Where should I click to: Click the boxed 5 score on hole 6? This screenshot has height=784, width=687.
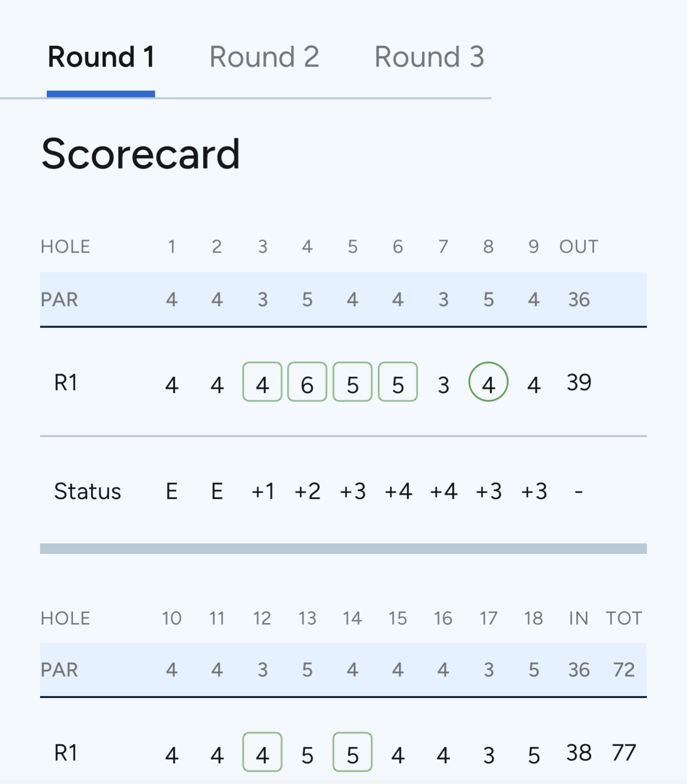(398, 382)
